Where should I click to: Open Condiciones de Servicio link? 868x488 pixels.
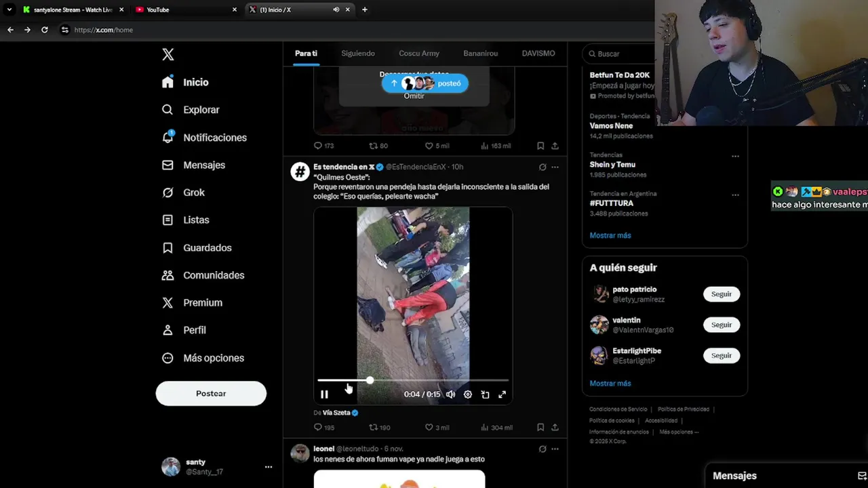coord(618,409)
